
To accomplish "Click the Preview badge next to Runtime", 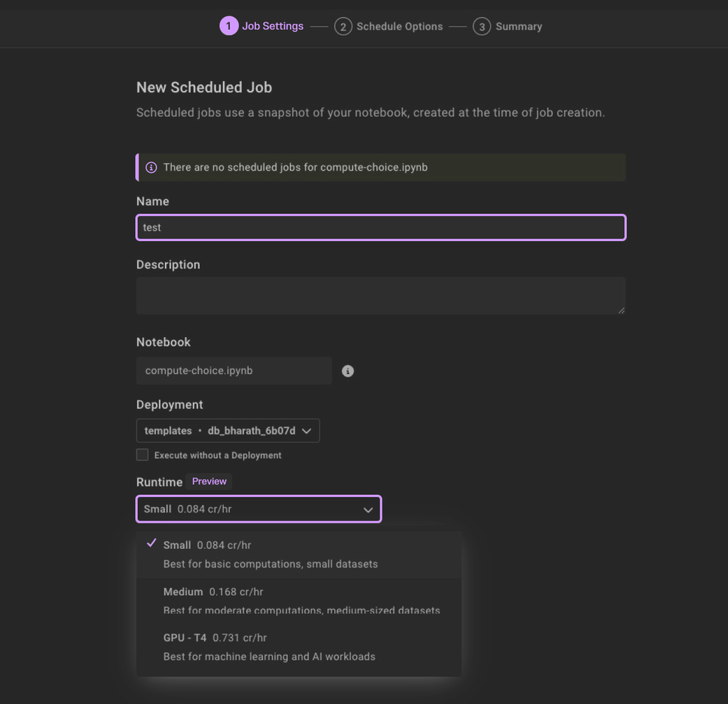I will [209, 481].
